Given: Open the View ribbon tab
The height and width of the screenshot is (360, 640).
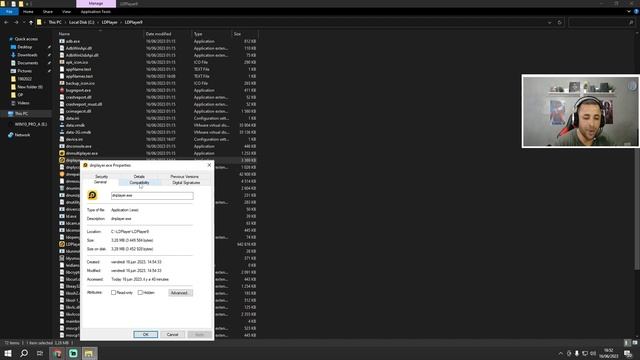Looking at the screenshot, I should point(67,12).
